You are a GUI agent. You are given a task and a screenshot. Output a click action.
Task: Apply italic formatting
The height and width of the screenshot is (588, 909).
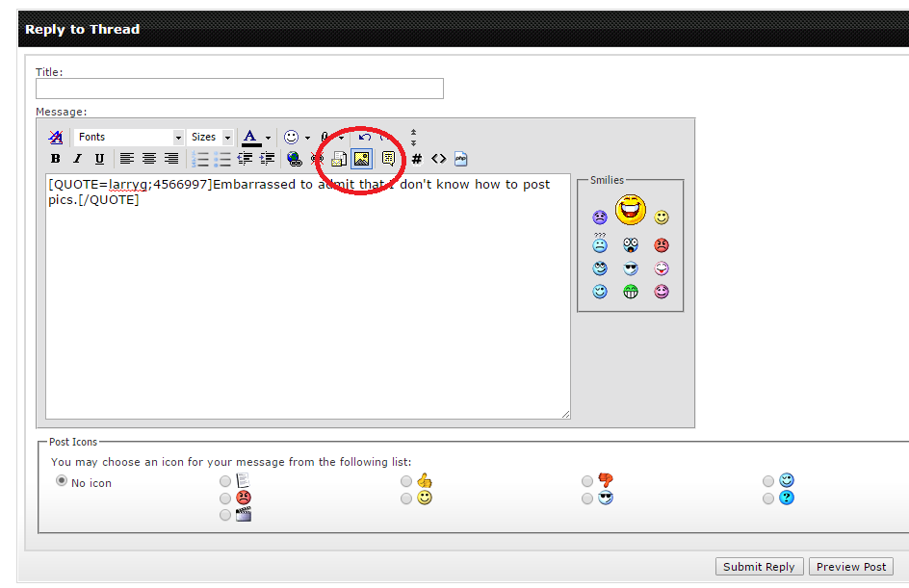coord(77,159)
